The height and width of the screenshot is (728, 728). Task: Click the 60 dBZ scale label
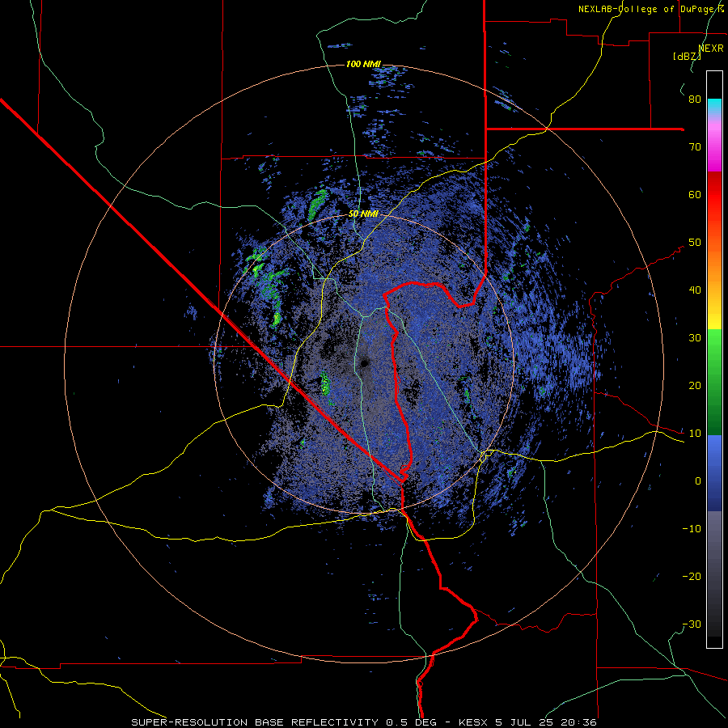tap(695, 194)
